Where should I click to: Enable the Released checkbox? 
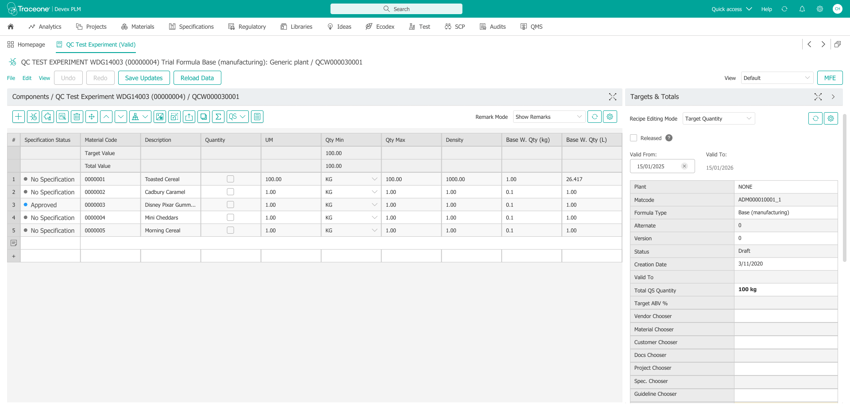[x=634, y=138]
